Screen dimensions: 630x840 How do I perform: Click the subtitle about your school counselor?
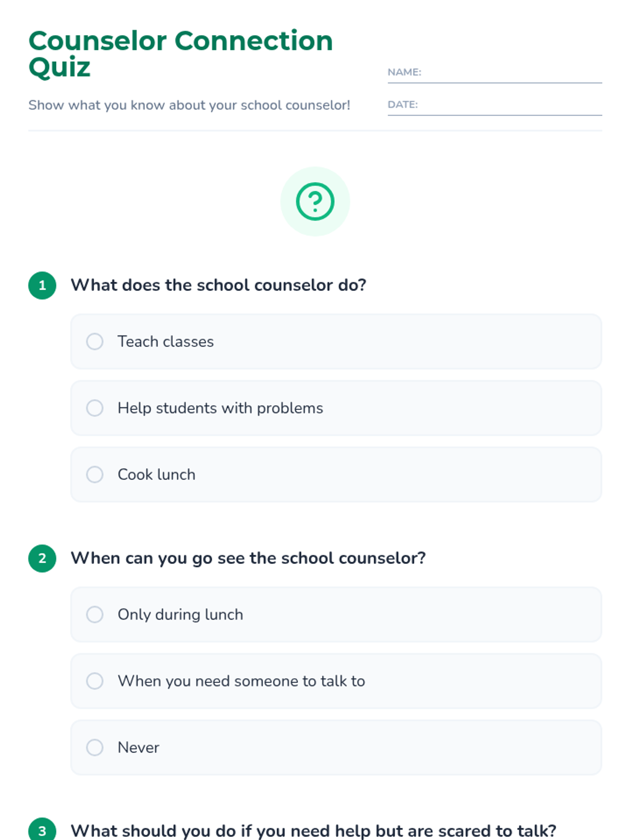click(189, 105)
